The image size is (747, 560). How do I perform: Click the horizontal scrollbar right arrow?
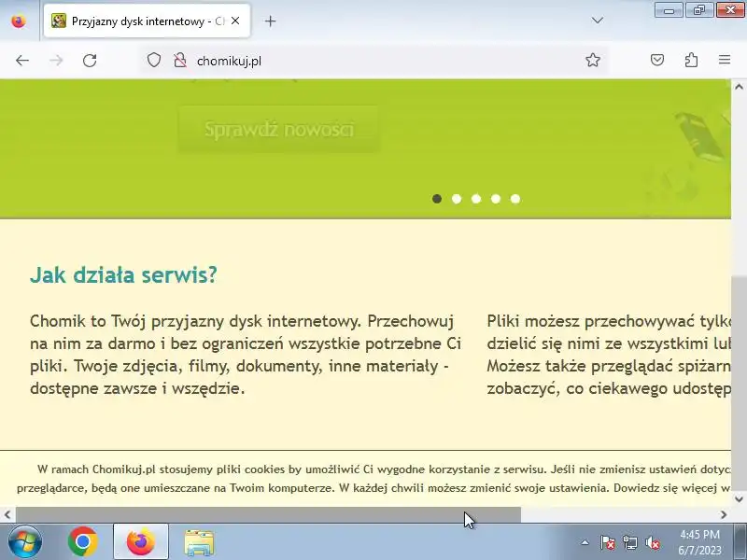click(x=724, y=514)
